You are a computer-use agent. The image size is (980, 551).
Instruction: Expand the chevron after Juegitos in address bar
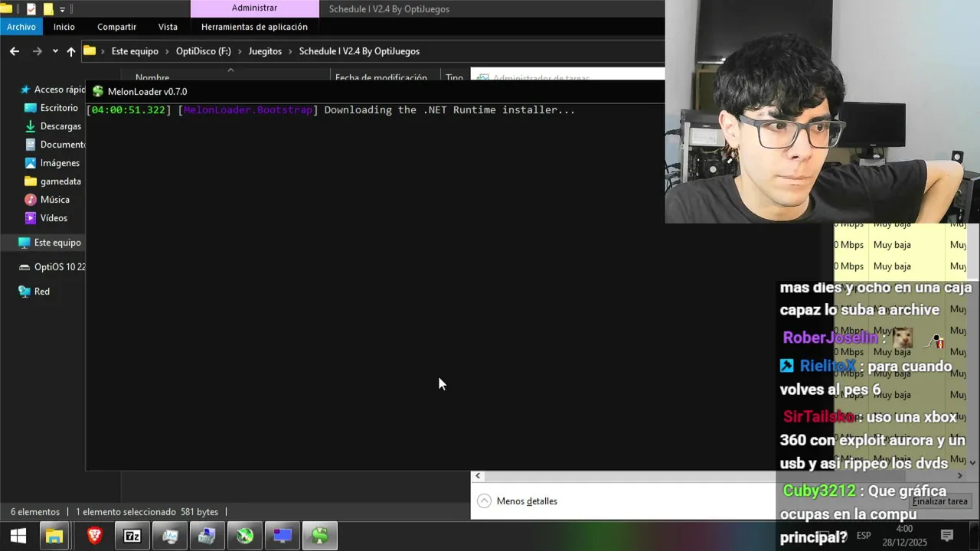click(x=290, y=51)
